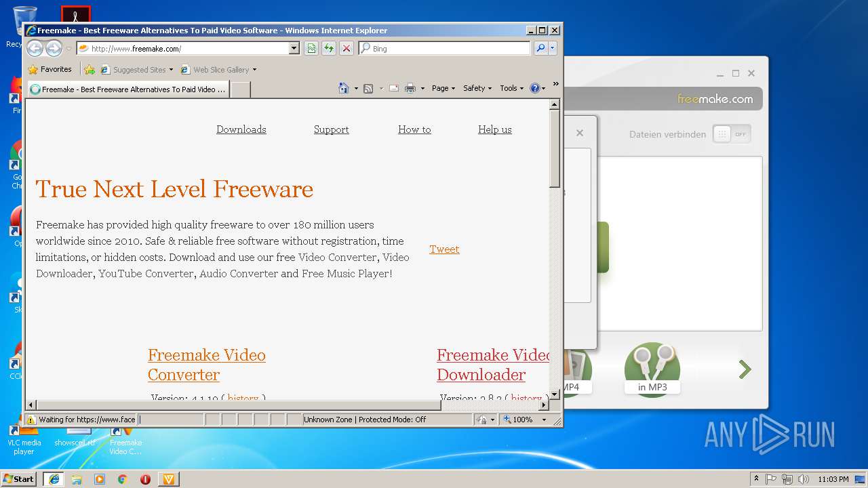Click in the address bar URL field
The height and width of the screenshot is (488, 868).
point(183,48)
